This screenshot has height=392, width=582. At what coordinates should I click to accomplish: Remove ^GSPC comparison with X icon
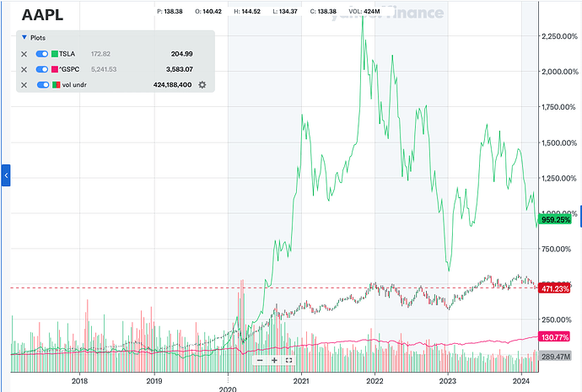[24, 69]
